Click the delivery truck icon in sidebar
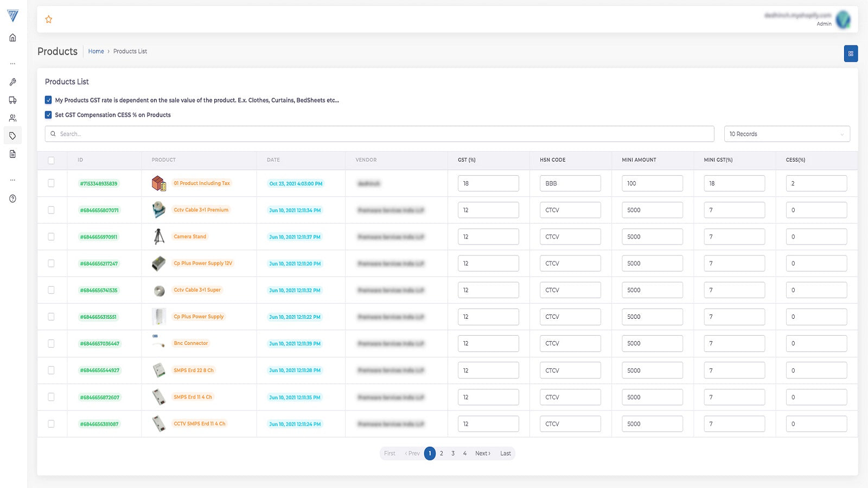The width and height of the screenshot is (868, 488). pos(12,100)
